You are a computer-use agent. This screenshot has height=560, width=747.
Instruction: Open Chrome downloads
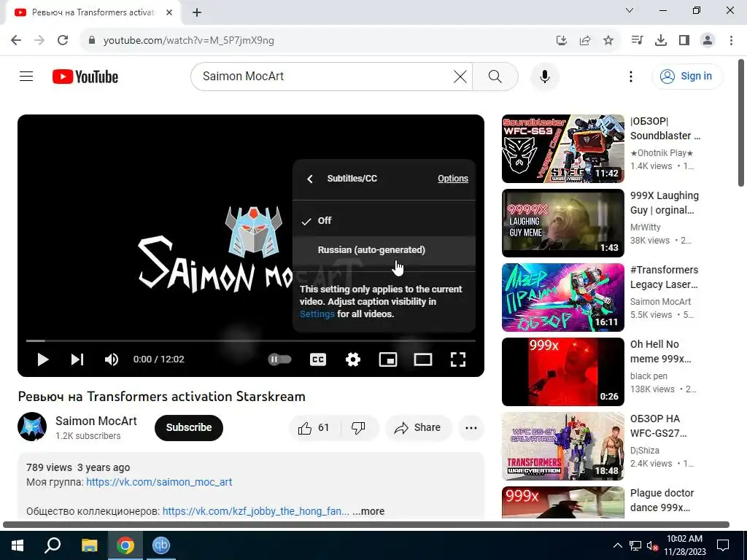661,41
